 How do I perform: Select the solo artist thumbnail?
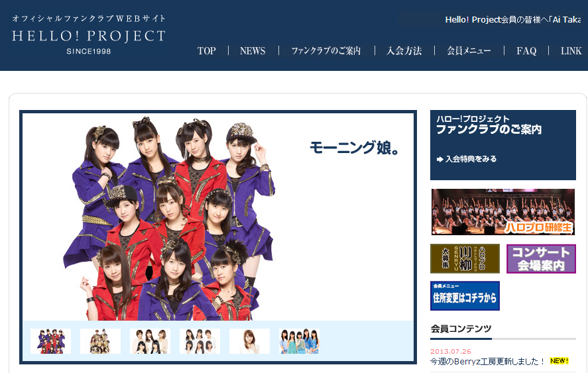click(249, 341)
